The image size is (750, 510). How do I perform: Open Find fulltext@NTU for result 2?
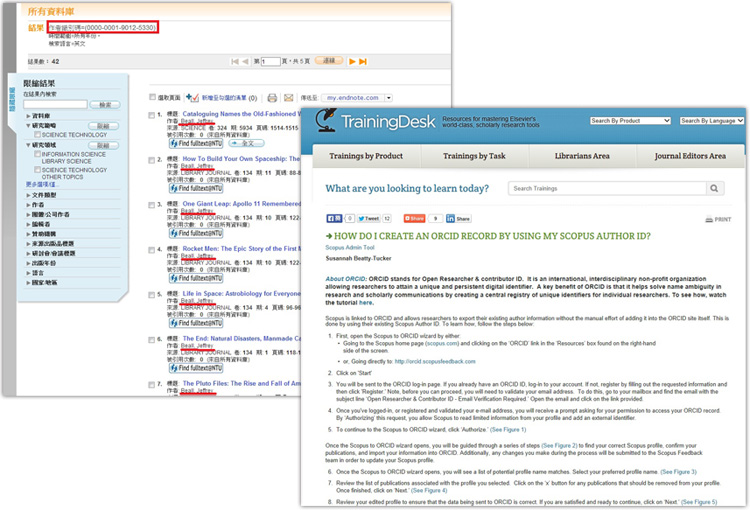196,188
